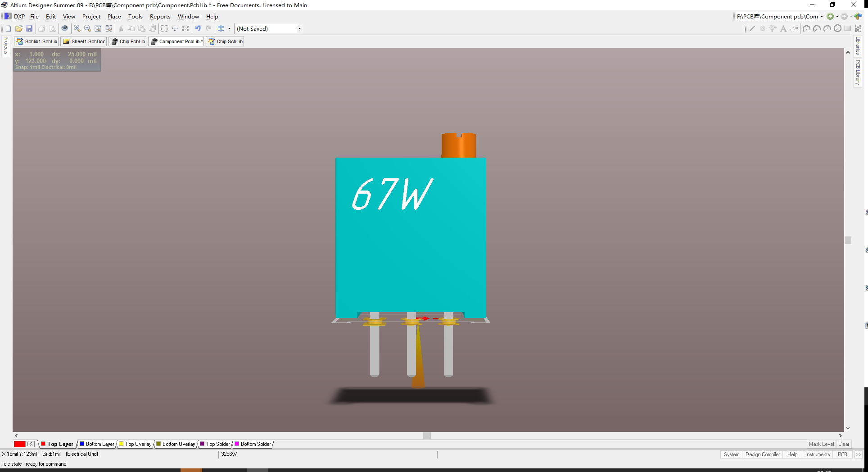Expand the Back history dropdown arrow

(x=837, y=17)
